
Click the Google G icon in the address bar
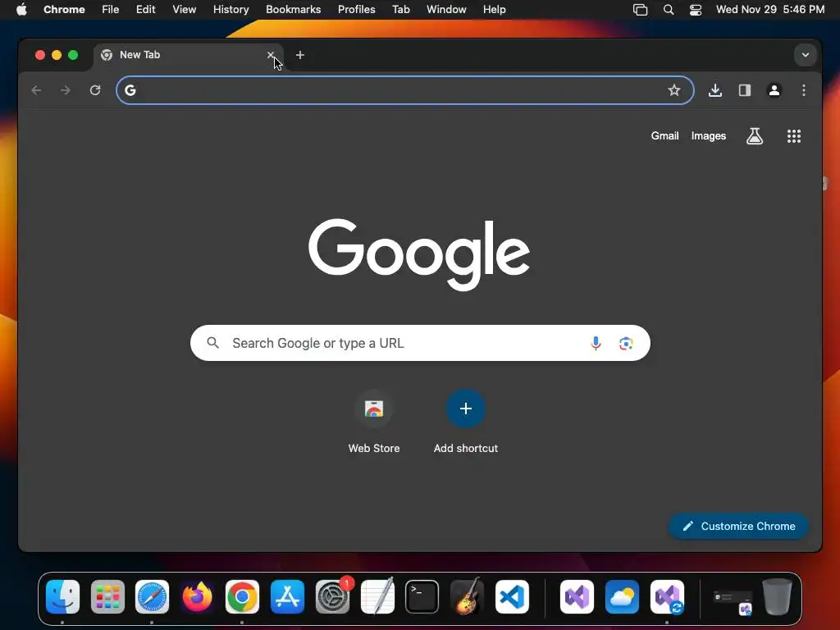pos(130,90)
